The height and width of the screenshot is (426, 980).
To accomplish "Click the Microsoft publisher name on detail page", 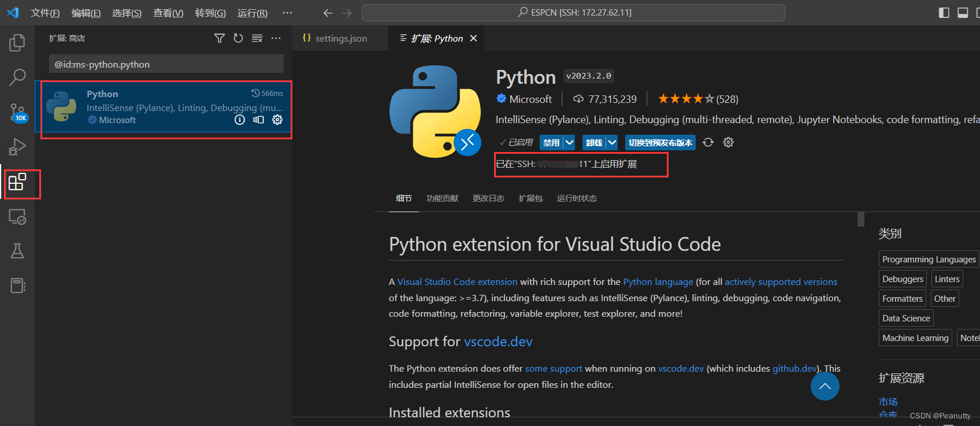I will click(530, 99).
